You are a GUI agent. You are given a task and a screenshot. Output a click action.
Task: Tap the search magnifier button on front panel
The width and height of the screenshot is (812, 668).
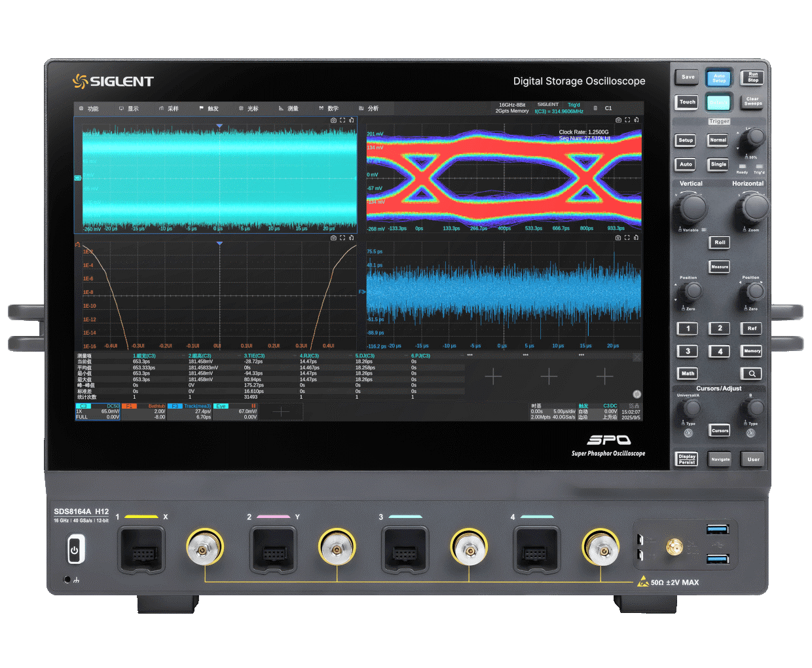click(x=752, y=373)
